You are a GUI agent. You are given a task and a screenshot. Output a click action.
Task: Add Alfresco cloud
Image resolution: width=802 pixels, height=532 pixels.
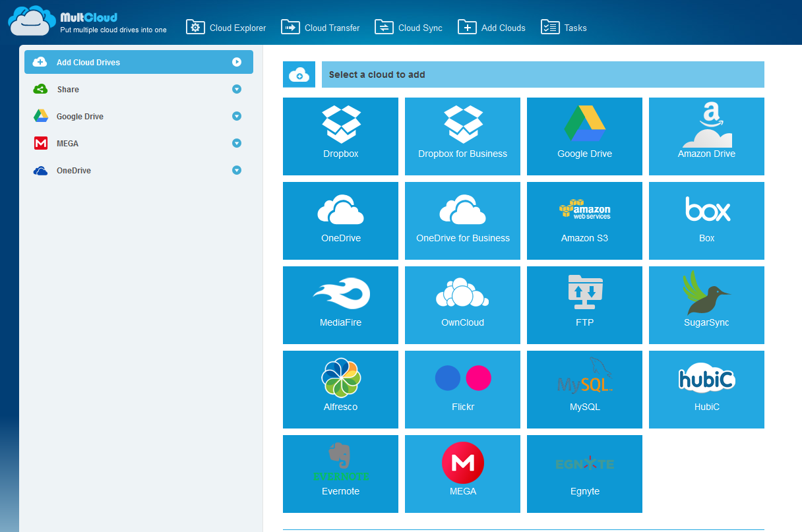340,390
